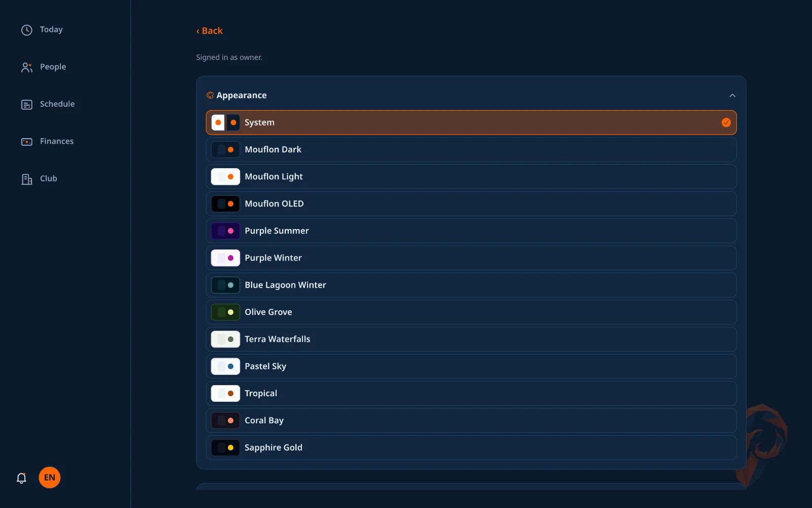
Task: Select the Terra Waterfalls theme
Action: [471, 339]
